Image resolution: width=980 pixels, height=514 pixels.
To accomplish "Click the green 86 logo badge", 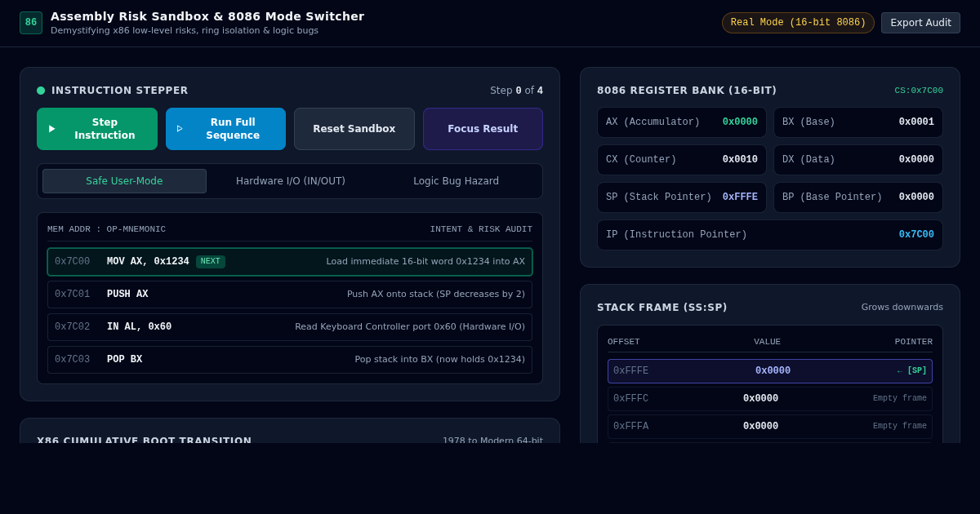I will [31, 23].
